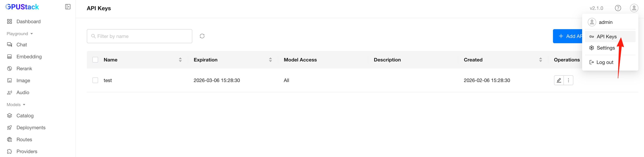Screen dimensions: 644x157
Task: Go to Deployments rocket icon
Action: click(9, 127)
